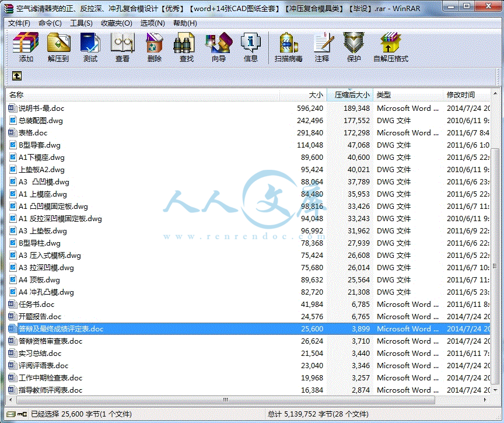Click DWG icon of B型导套.dwg

13,145
